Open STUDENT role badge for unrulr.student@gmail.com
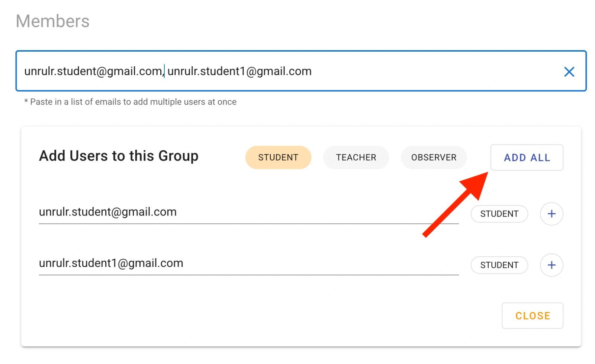Image resolution: width=595 pixels, height=364 pixels. [x=499, y=214]
